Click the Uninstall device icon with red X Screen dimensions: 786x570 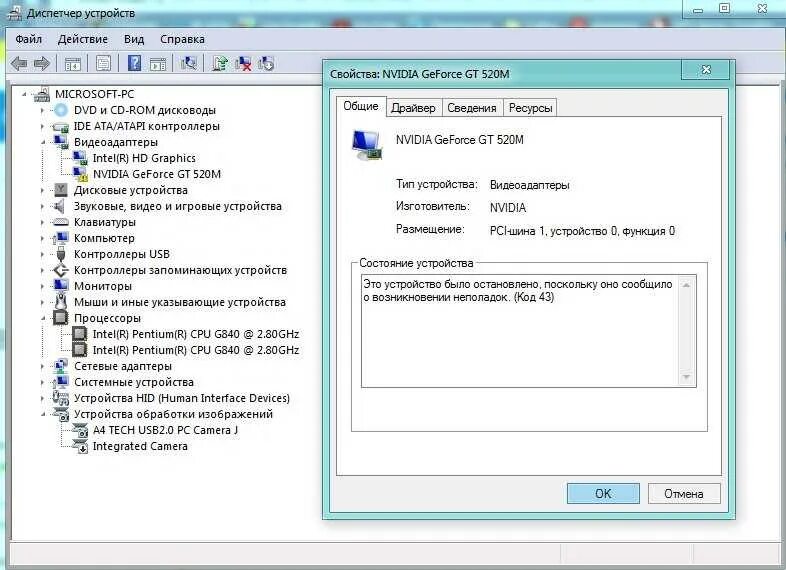point(243,63)
